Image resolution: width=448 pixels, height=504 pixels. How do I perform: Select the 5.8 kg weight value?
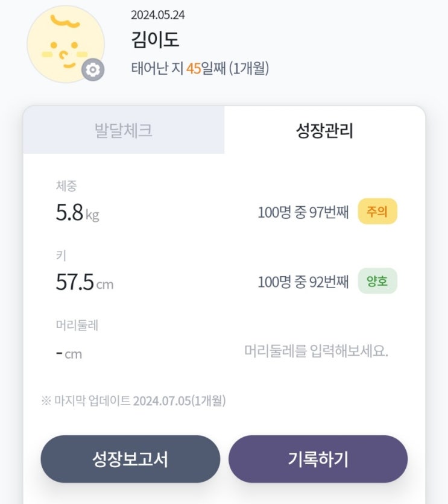(77, 213)
